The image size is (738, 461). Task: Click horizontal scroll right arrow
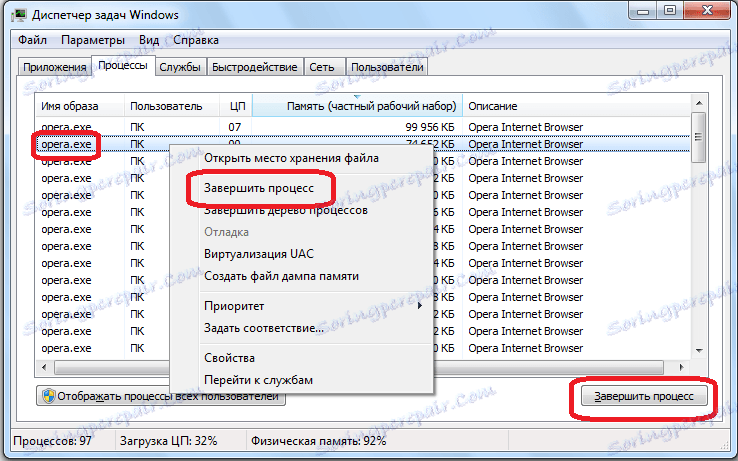682,367
